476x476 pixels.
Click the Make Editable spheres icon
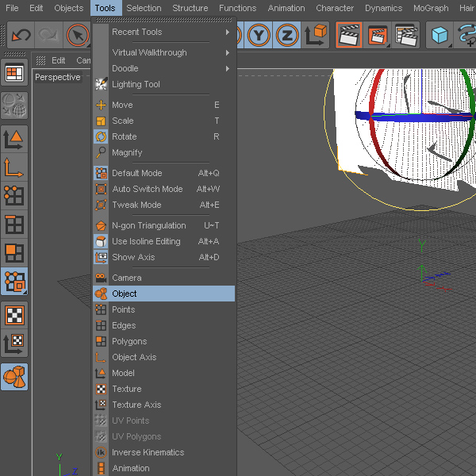coord(14,106)
